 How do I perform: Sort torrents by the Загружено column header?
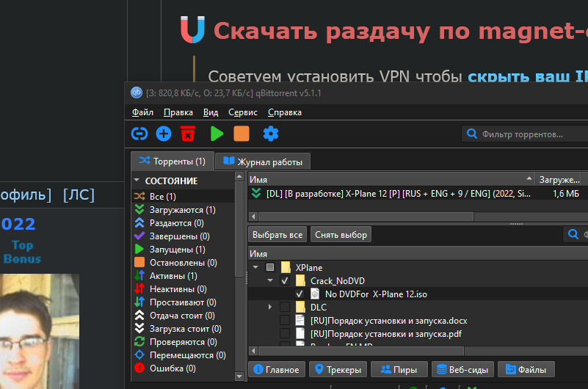[559, 180]
